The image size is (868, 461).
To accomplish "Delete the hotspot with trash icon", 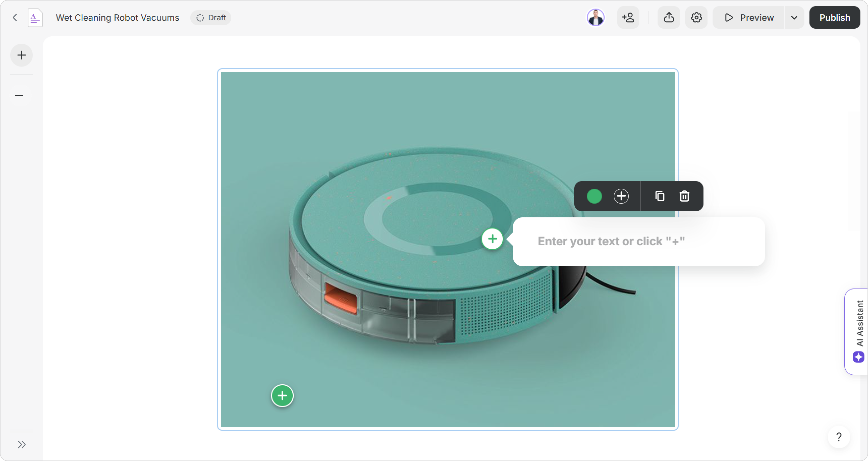I will pos(684,196).
